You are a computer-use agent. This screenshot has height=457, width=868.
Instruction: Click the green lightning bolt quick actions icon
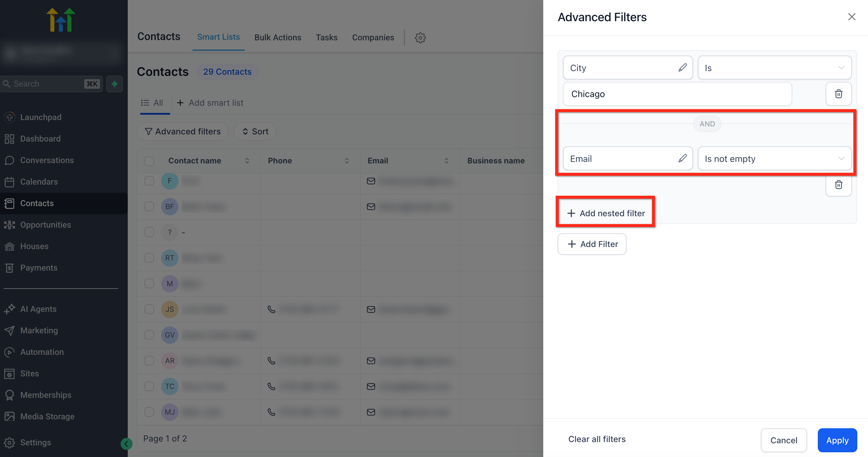[115, 84]
